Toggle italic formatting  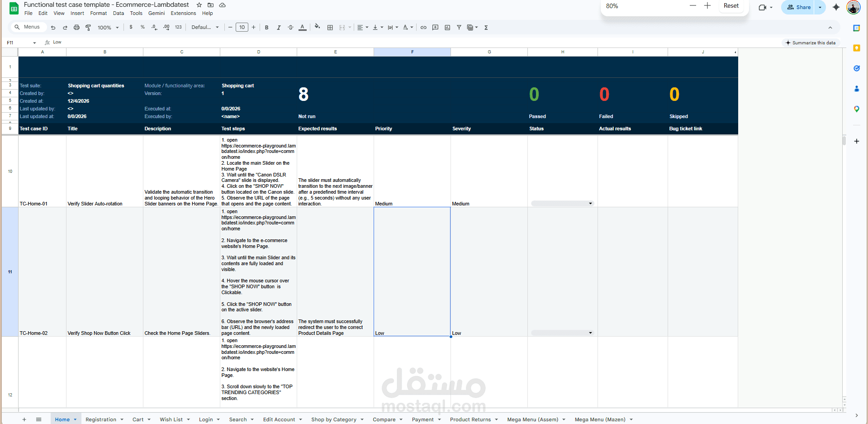(x=279, y=28)
